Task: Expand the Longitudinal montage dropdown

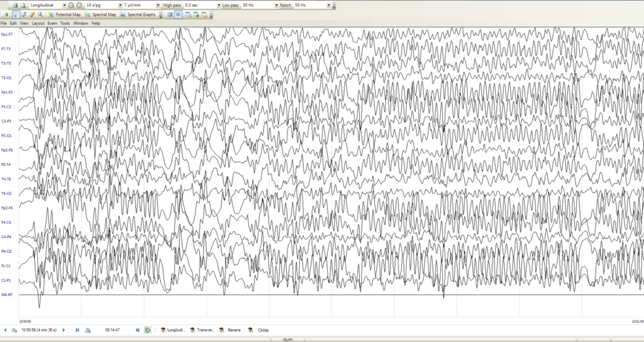Action: pyautogui.click(x=64, y=5)
